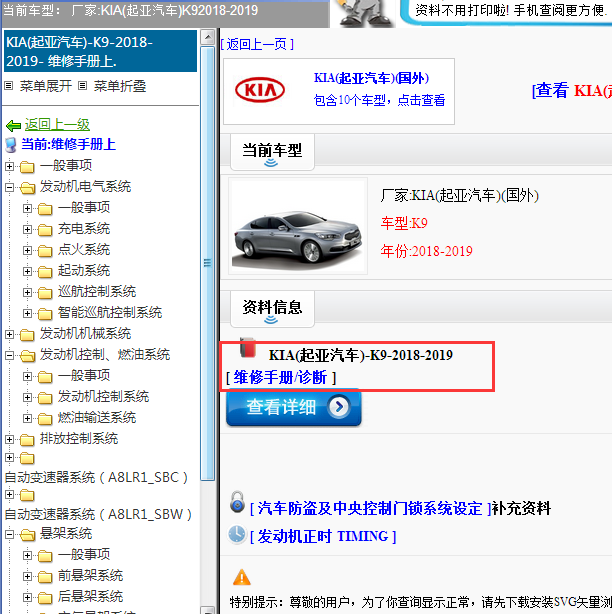Viewport: 612px width, 614px height.
Task: Click the K9 car thumbnail image
Action: (x=298, y=226)
